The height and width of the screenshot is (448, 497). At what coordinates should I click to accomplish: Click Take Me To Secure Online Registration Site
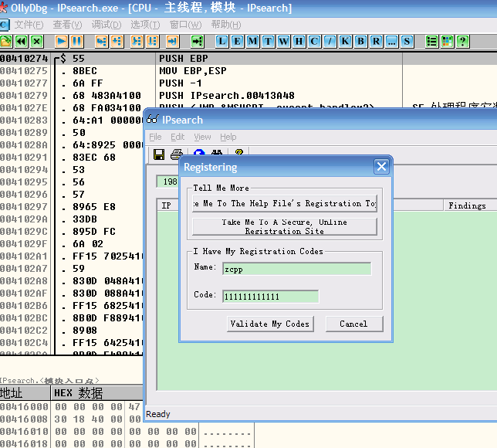click(x=285, y=226)
